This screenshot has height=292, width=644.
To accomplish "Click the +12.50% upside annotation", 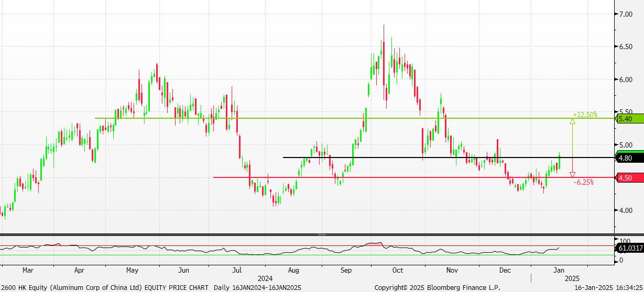I will pyautogui.click(x=585, y=115).
